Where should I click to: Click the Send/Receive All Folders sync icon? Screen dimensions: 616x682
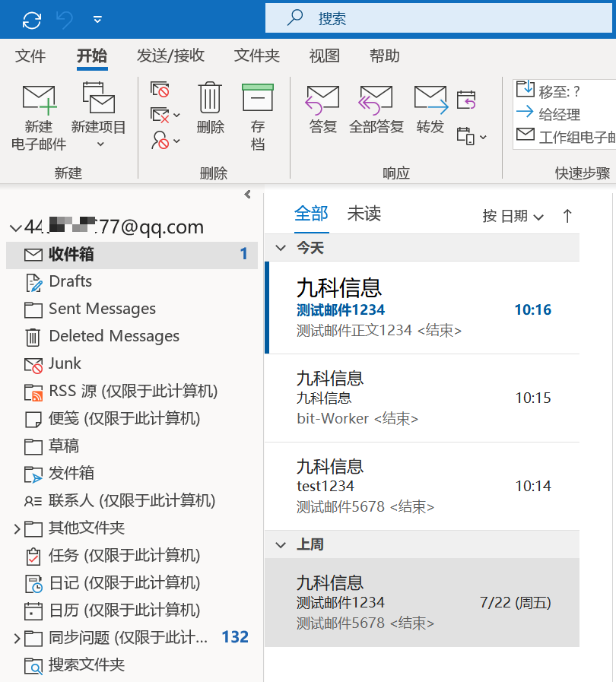point(32,20)
